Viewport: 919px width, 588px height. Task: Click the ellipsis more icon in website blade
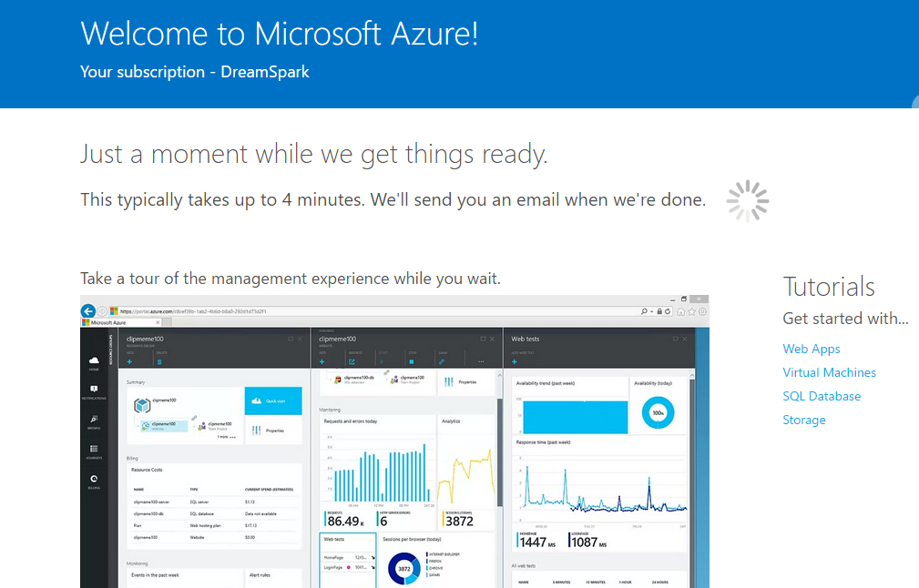(x=481, y=362)
